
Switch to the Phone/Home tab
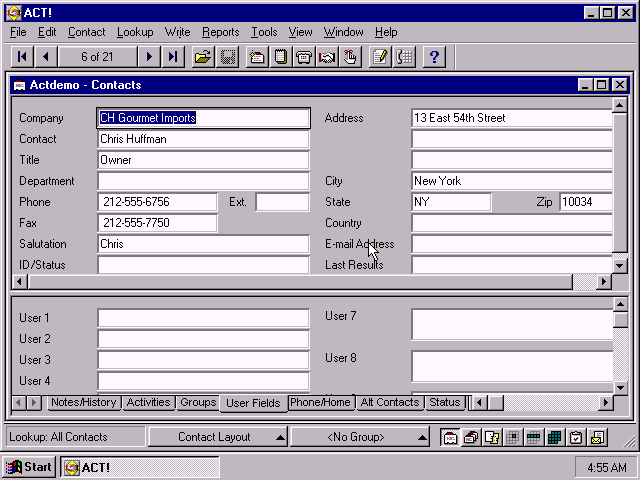click(x=320, y=402)
